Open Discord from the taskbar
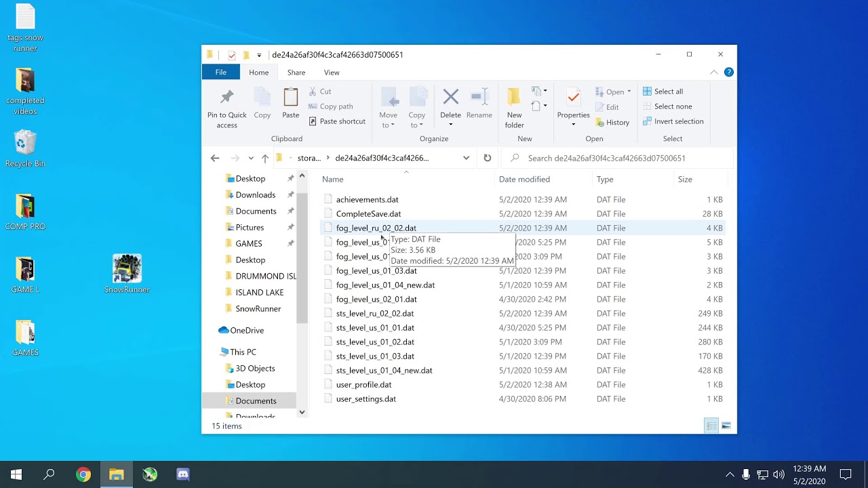 coord(183,474)
